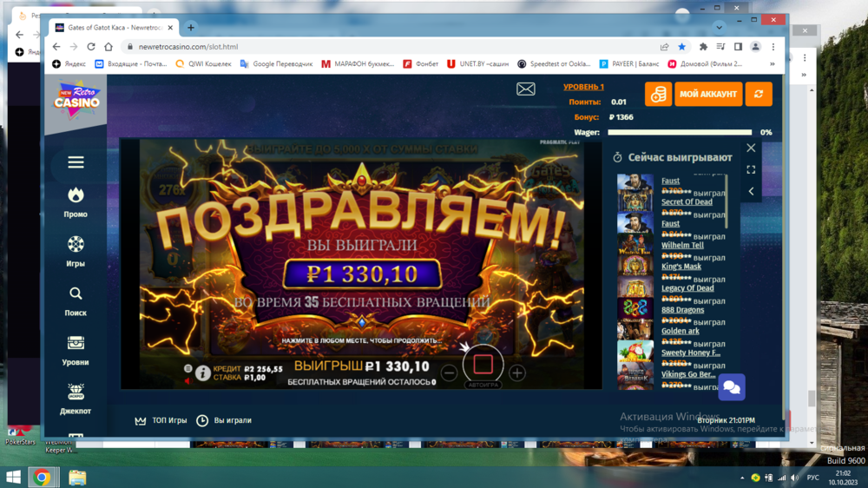This screenshot has width=868, height=488.
Task: Open the live chat bubble
Action: (x=731, y=387)
